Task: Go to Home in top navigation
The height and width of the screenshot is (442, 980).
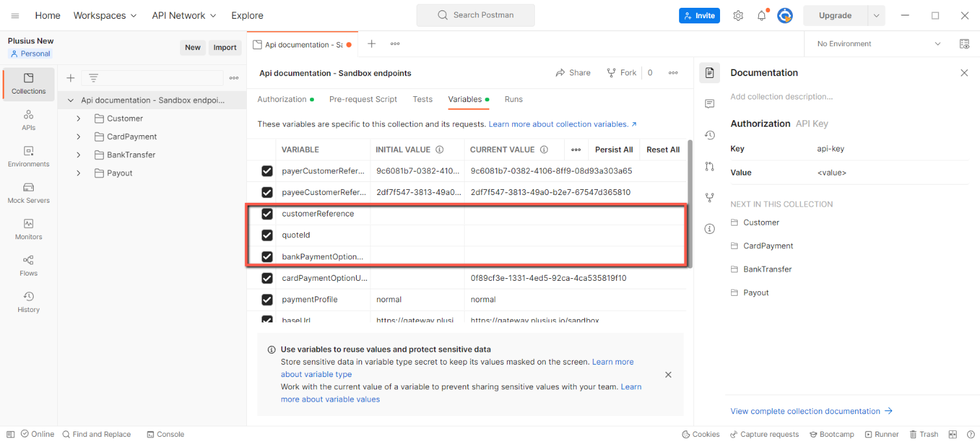Action: 47,16
